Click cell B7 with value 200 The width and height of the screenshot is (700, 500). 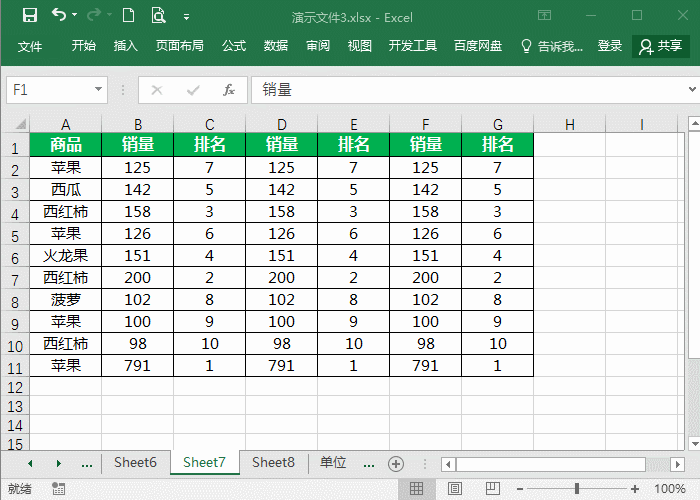point(138,278)
